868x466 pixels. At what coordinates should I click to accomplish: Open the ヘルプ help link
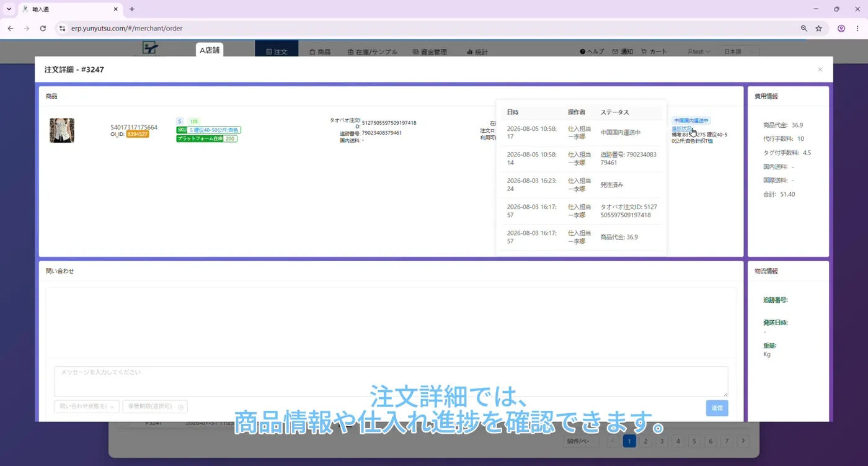tap(591, 52)
